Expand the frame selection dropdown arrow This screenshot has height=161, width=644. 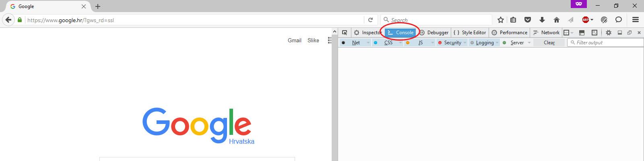[x=572, y=33]
